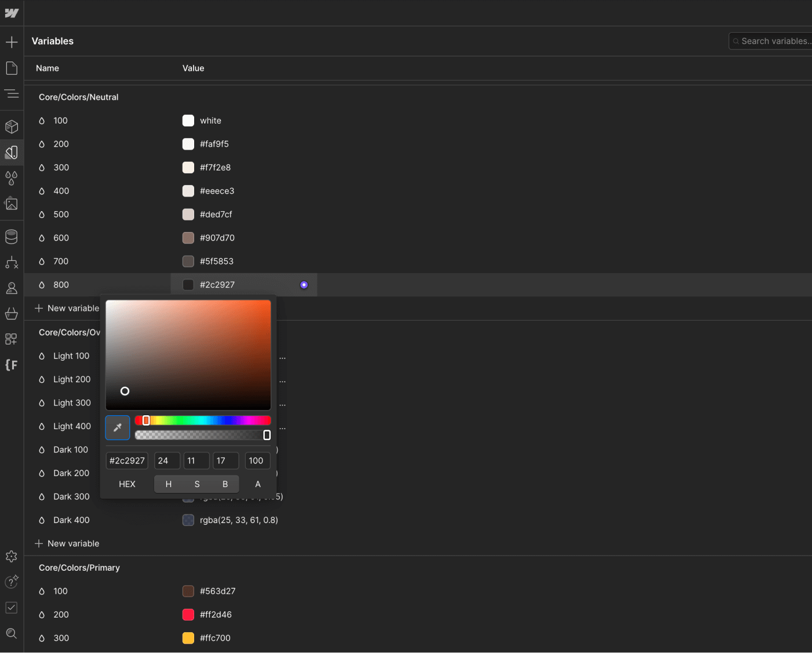Open the Apps panel
The height and width of the screenshot is (653, 812).
(x=12, y=339)
